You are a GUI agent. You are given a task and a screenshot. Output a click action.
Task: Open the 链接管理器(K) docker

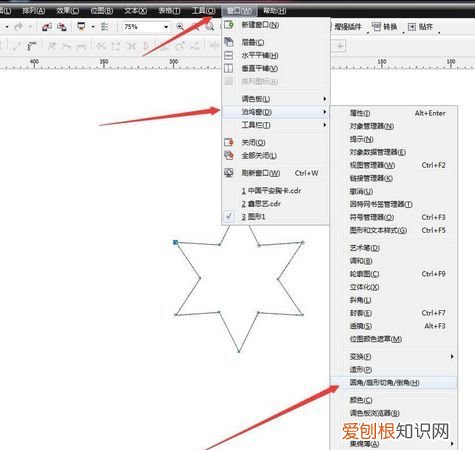pos(394,178)
